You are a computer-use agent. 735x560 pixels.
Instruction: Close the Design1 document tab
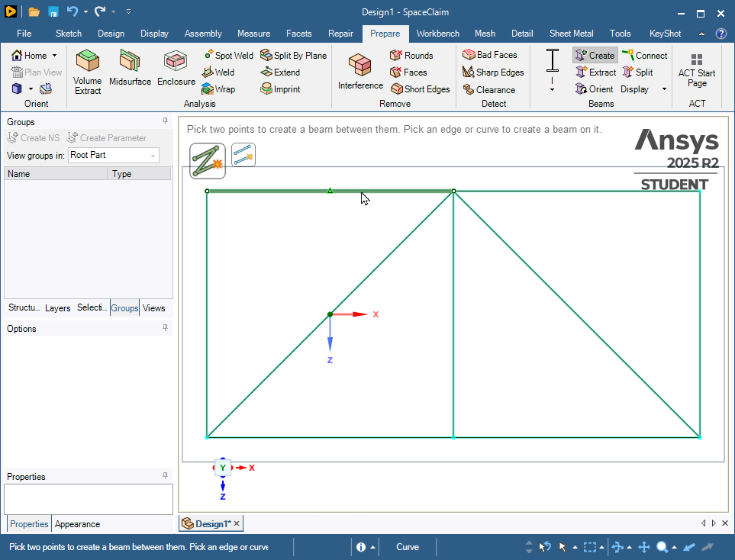[237, 523]
